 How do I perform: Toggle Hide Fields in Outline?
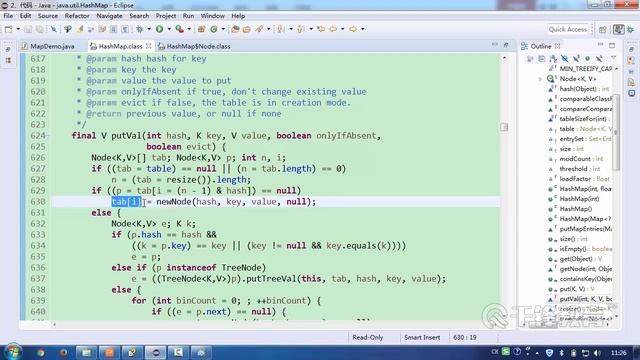(564, 59)
